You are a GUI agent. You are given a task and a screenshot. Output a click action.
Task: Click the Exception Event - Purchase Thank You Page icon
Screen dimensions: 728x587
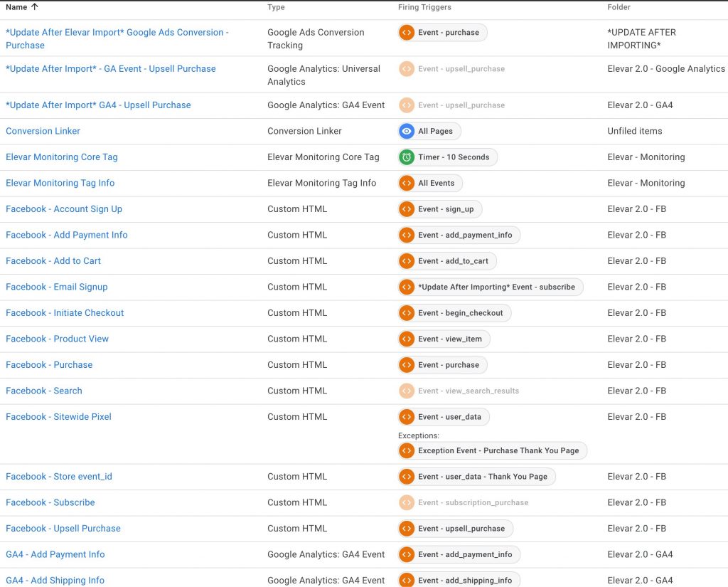click(x=407, y=451)
